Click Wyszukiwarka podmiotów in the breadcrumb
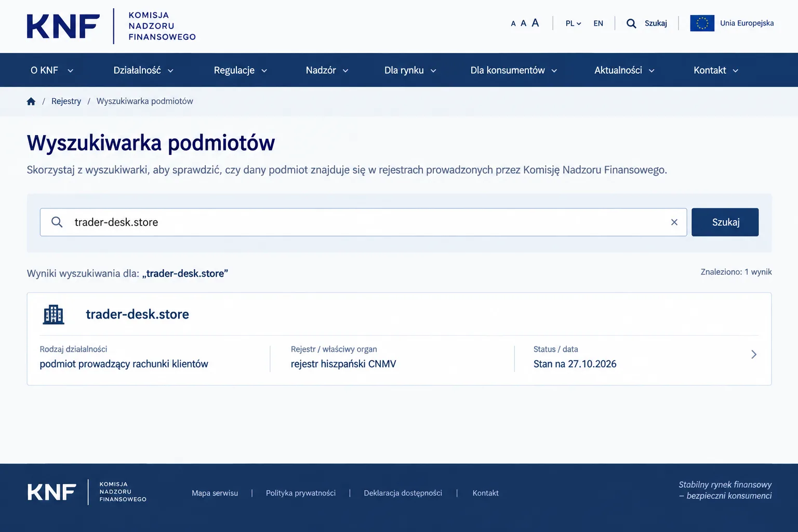Screen dimensions: 798x532 tap(144, 101)
